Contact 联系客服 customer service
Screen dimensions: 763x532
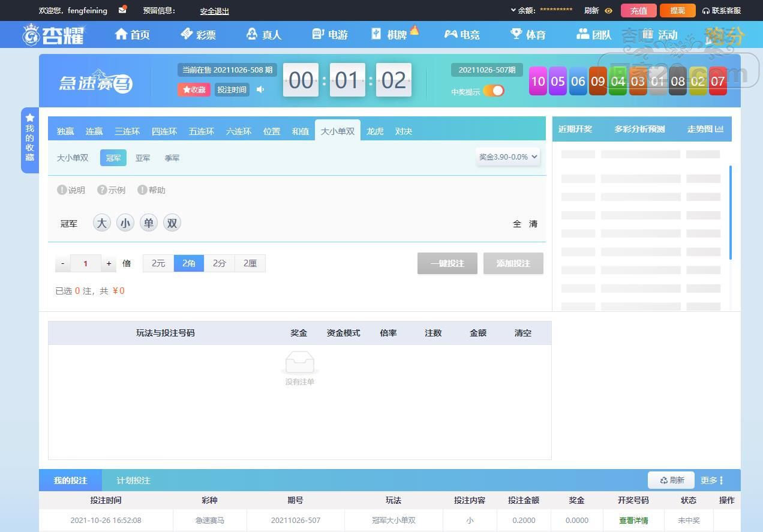[722, 11]
